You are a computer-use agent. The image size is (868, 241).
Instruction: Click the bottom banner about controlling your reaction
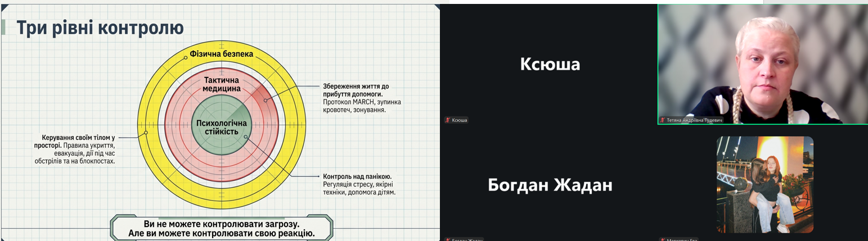(221, 229)
